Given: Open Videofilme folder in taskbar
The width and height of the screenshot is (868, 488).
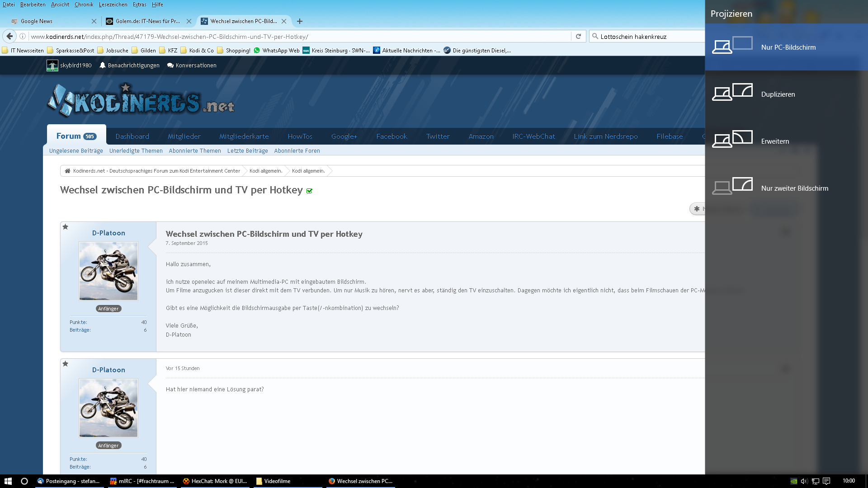Looking at the screenshot, I should 288,481.
